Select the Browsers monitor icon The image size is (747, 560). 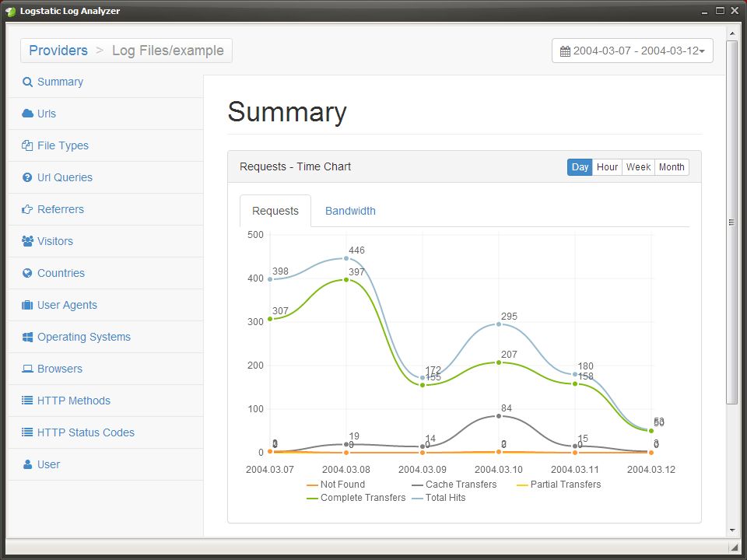click(27, 369)
